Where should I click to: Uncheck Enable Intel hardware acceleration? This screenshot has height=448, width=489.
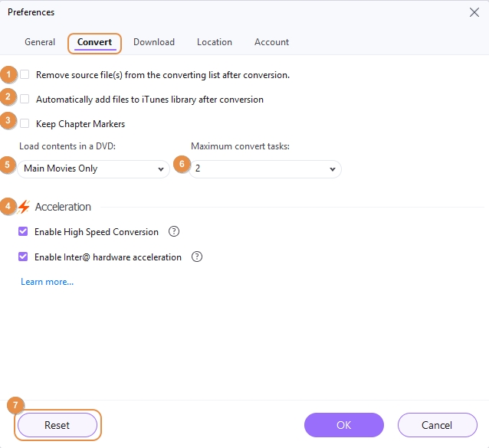click(24, 257)
